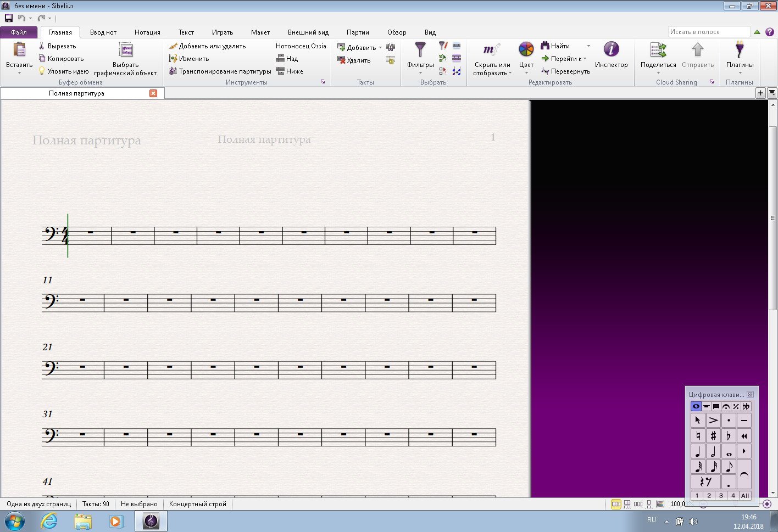Click the Удалить bars button
778x532 pixels.
click(x=354, y=60)
